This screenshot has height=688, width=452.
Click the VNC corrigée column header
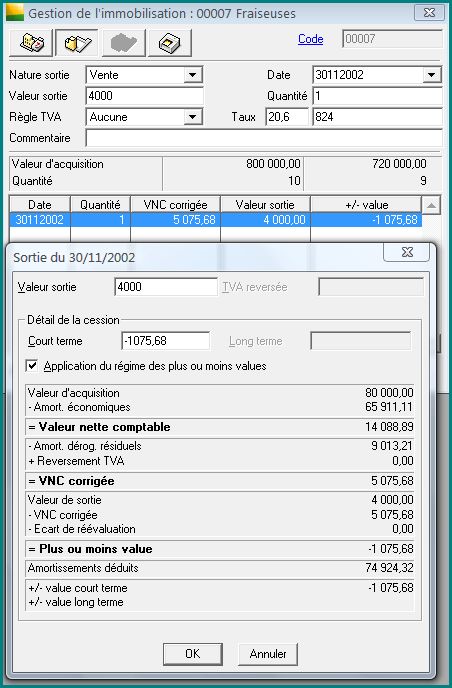click(176, 204)
